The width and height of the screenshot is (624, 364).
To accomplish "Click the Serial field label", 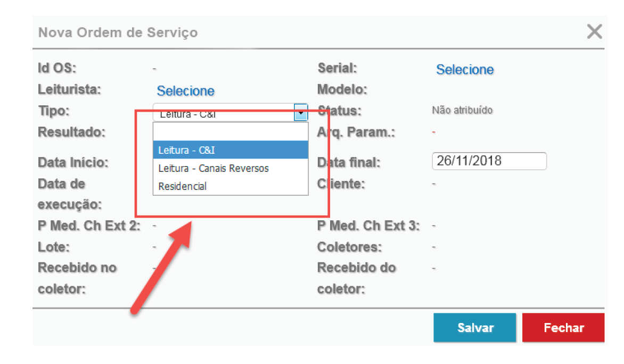I will point(337,68).
